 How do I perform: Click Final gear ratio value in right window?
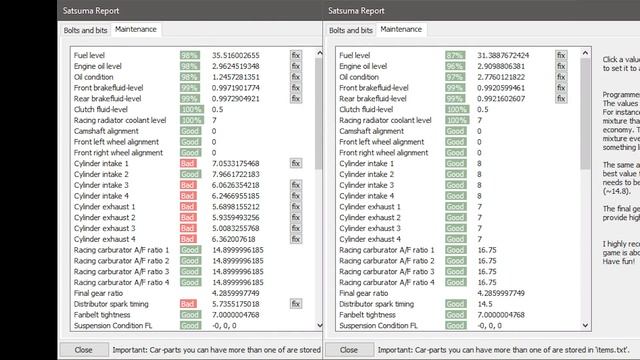click(x=501, y=293)
